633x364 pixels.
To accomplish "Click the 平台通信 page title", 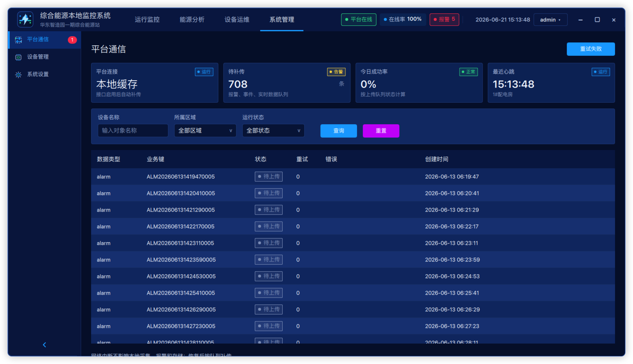I will (x=108, y=49).
